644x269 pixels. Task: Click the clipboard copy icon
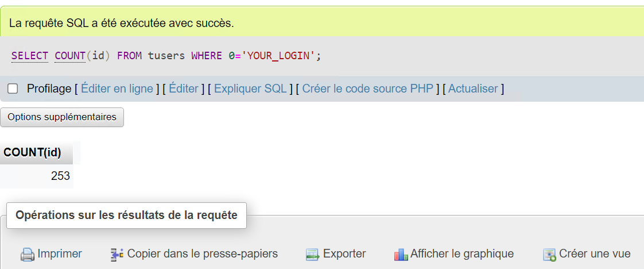118,255
